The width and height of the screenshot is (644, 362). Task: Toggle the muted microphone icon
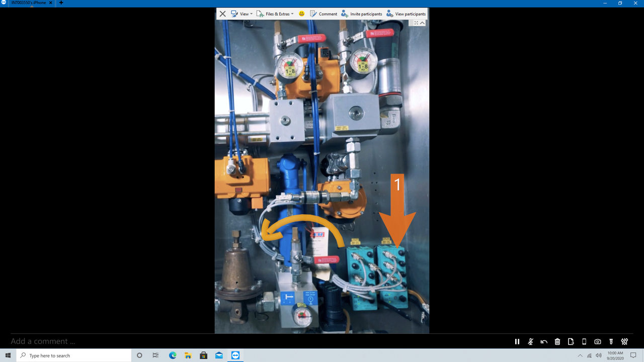(530, 342)
